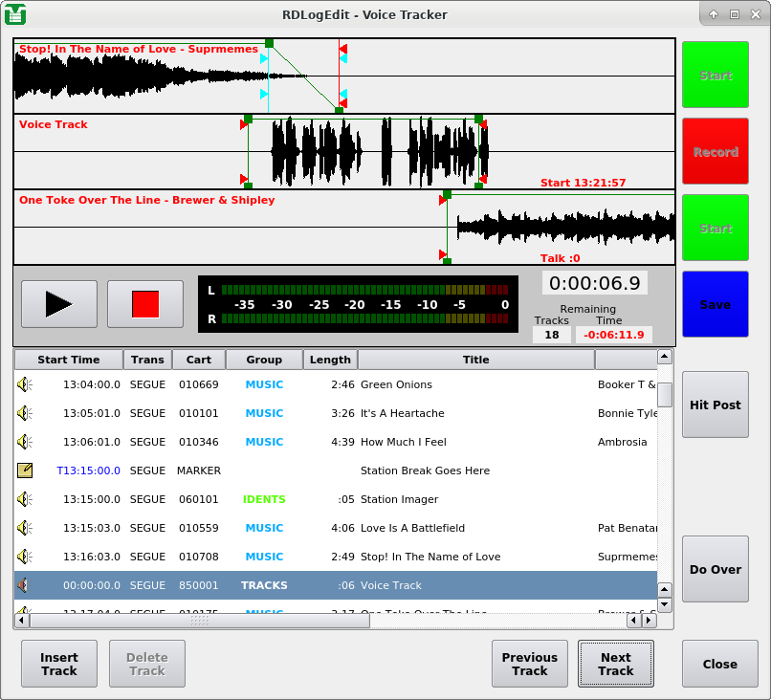Click the speaker icon for Station Imager row
771x700 pixels.
(x=25, y=499)
